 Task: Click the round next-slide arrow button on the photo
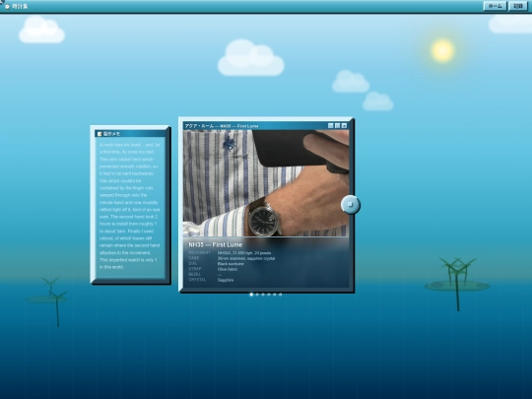pyautogui.click(x=351, y=205)
